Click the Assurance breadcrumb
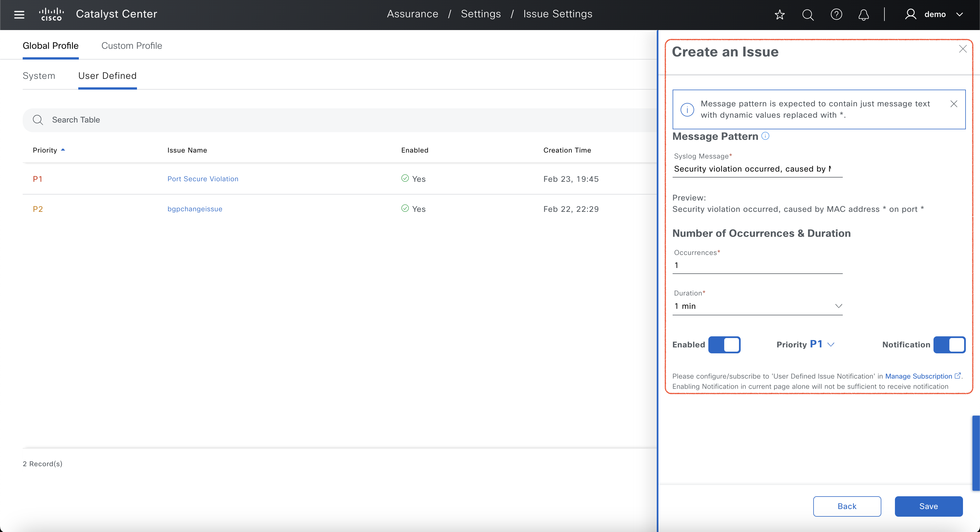 pos(412,14)
